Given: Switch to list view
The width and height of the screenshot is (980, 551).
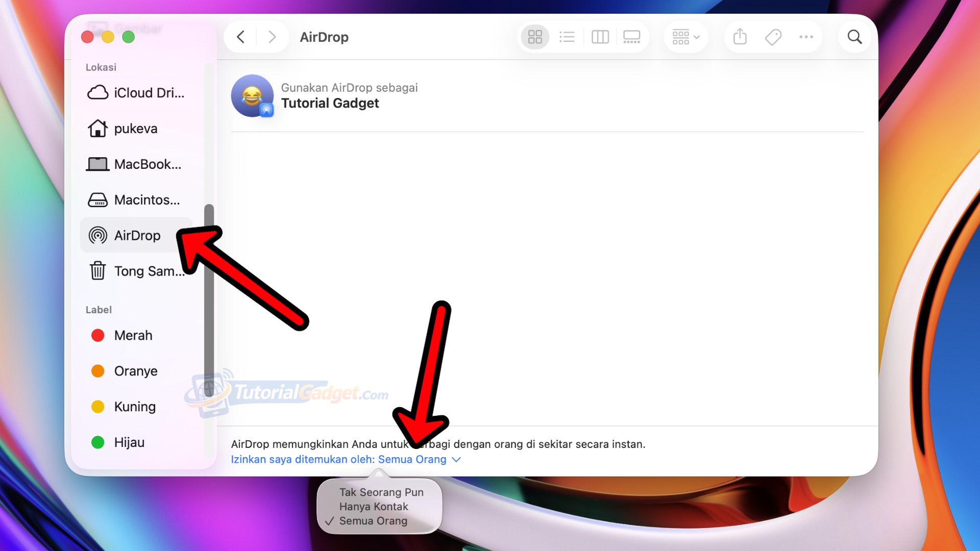Looking at the screenshot, I should (567, 37).
